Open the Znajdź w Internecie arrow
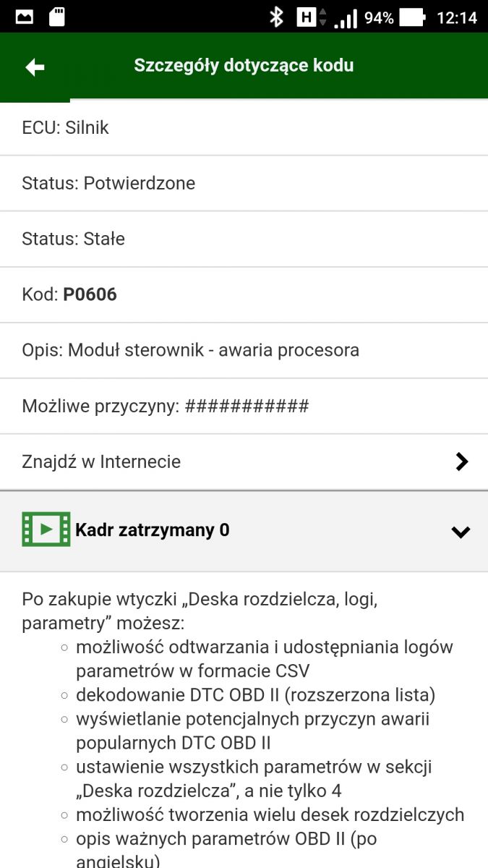Image resolution: width=488 pixels, height=868 pixels. point(462,461)
